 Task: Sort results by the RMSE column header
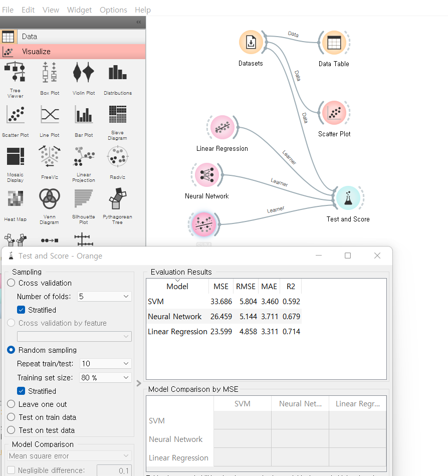click(x=245, y=287)
